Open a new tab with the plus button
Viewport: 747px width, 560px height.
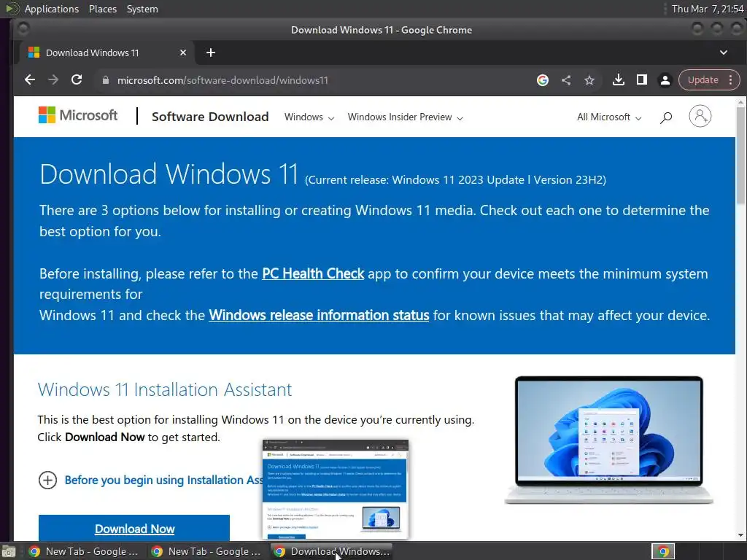pos(211,52)
